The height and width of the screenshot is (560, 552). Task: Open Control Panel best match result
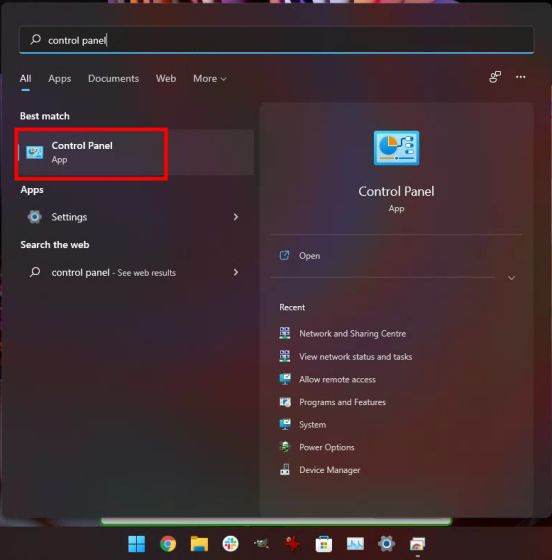point(136,152)
